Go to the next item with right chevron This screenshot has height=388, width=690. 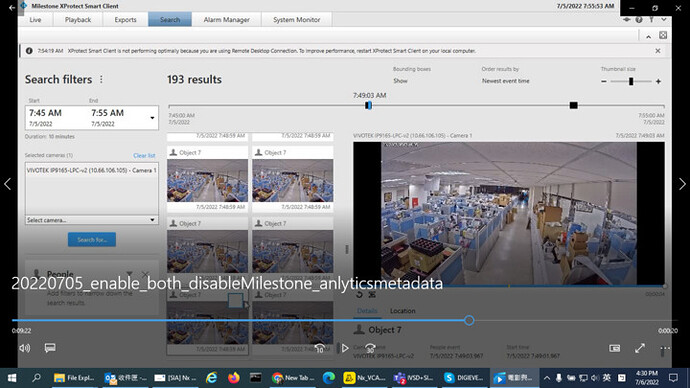[682, 184]
